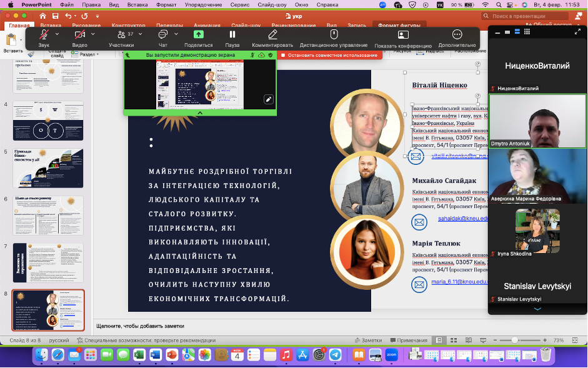Expand the arrow next to Участники

click(x=140, y=34)
